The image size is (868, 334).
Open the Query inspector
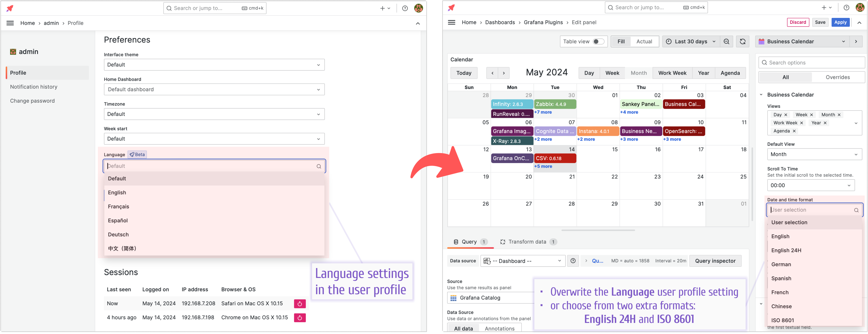click(715, 261)
